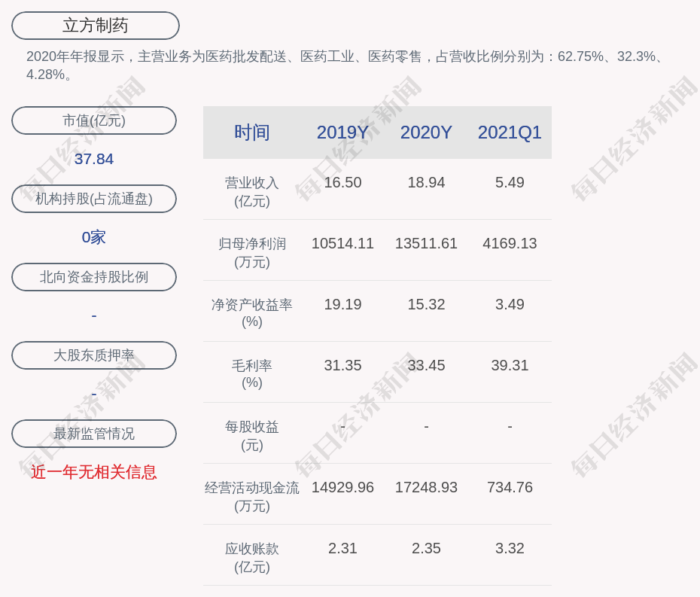Select receivables value 2.31

(342, 548)
